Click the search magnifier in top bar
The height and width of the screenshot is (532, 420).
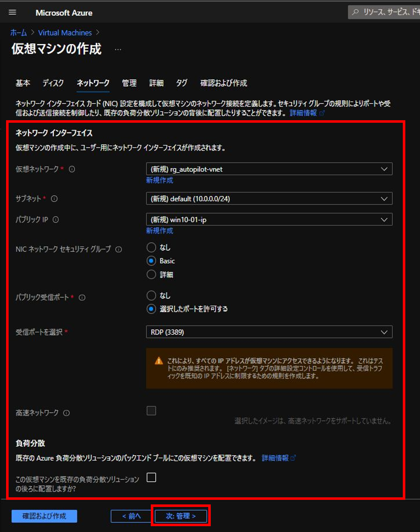click(x=355, y=12)
